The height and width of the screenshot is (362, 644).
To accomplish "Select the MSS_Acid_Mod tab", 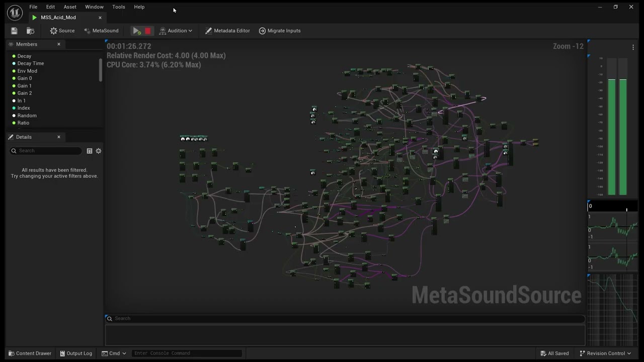I will [x=58, y=18].
